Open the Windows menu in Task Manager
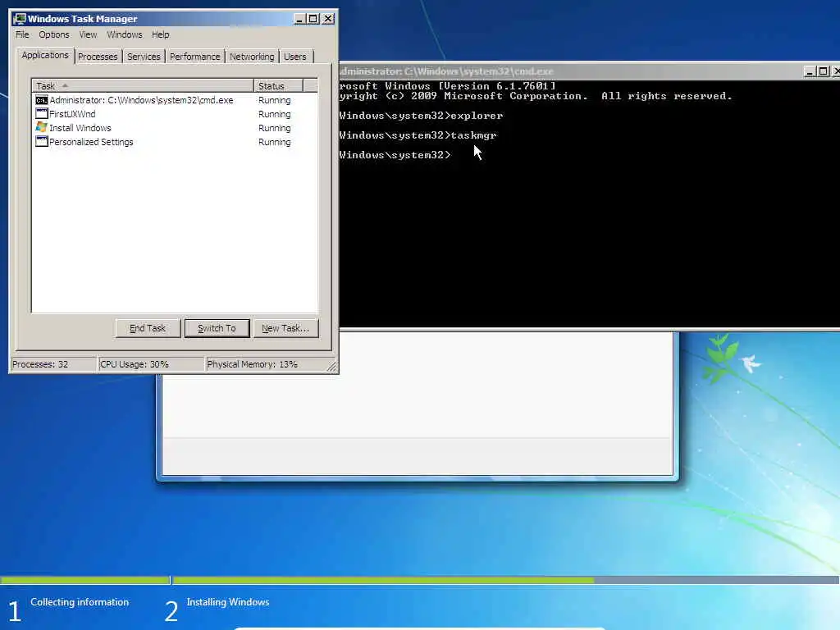The image size is (840, 630). 125,34
